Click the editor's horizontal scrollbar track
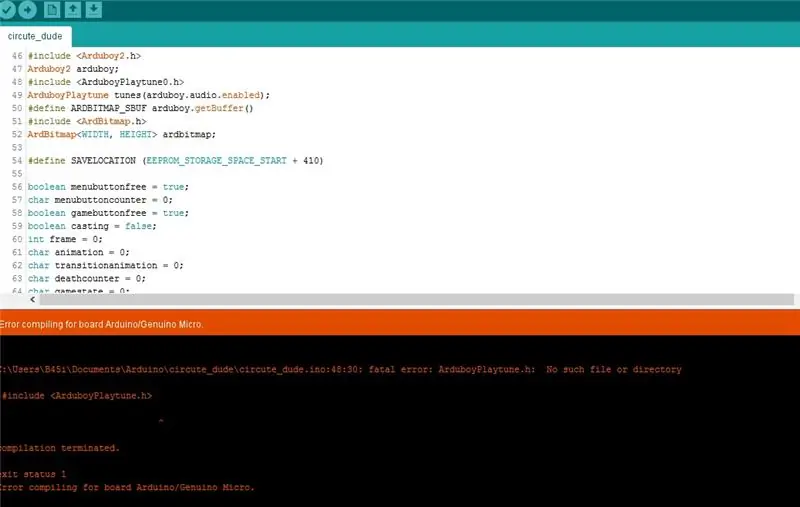800x507 pixels. (416, 299)
